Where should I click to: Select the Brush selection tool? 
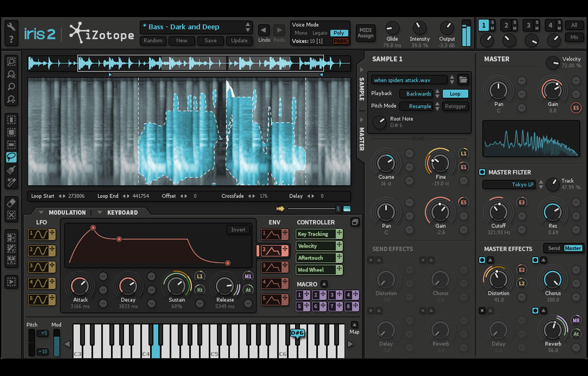[11, 170]
